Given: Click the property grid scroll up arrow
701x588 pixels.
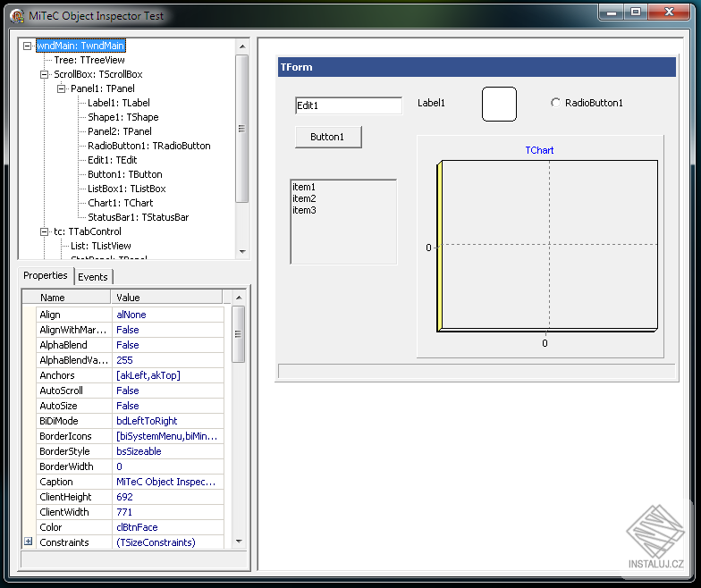Looking at the screenshot, I should [239, 298].
